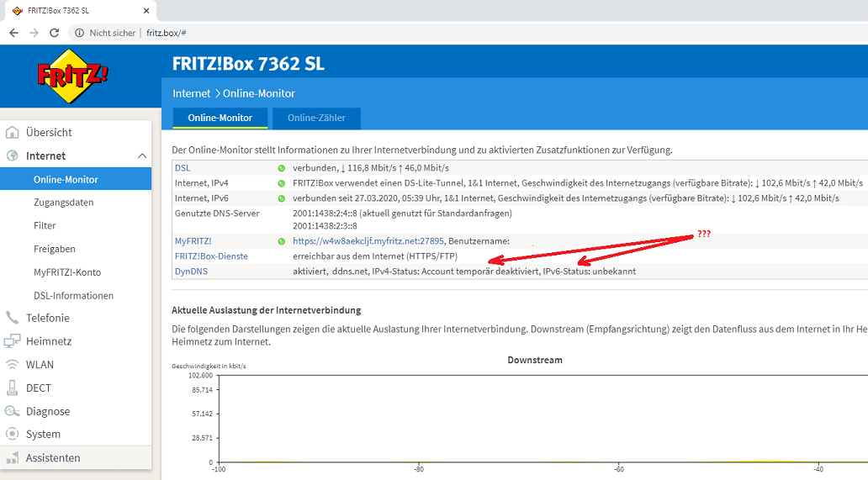Screen dimensions: 868x480
Task: Select Online-Monitor in the sidebar
Action: tap(76, 179)
